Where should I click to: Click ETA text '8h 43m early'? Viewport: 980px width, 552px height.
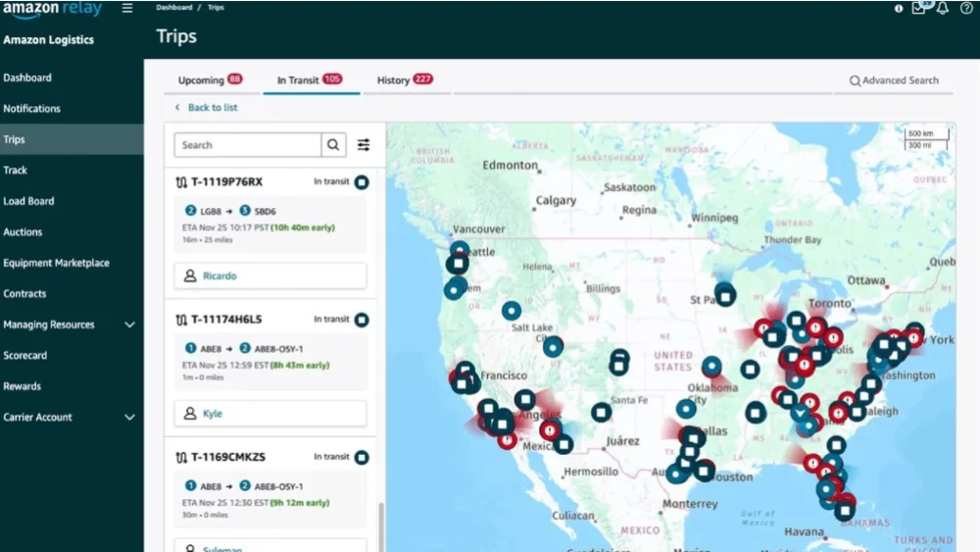coord(299,365)
